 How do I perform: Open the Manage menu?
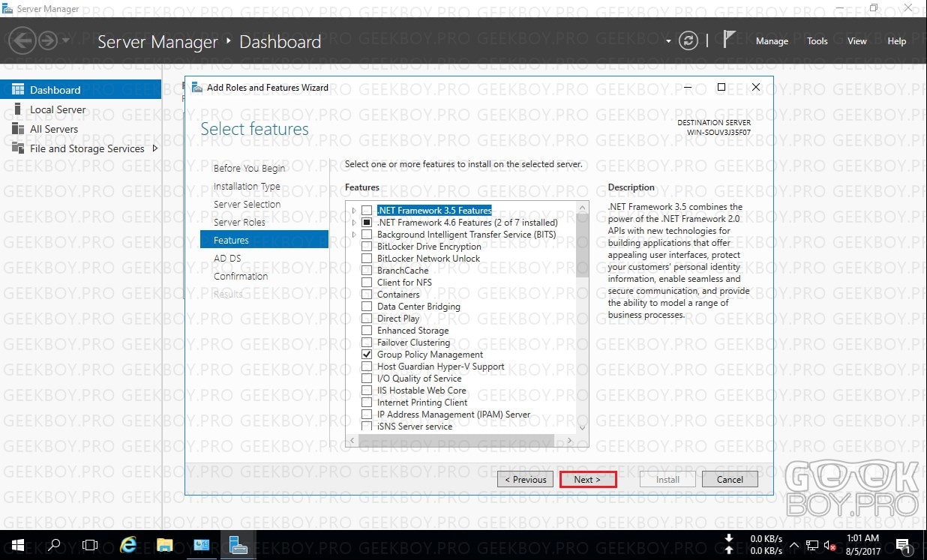(x=772, y=41)
